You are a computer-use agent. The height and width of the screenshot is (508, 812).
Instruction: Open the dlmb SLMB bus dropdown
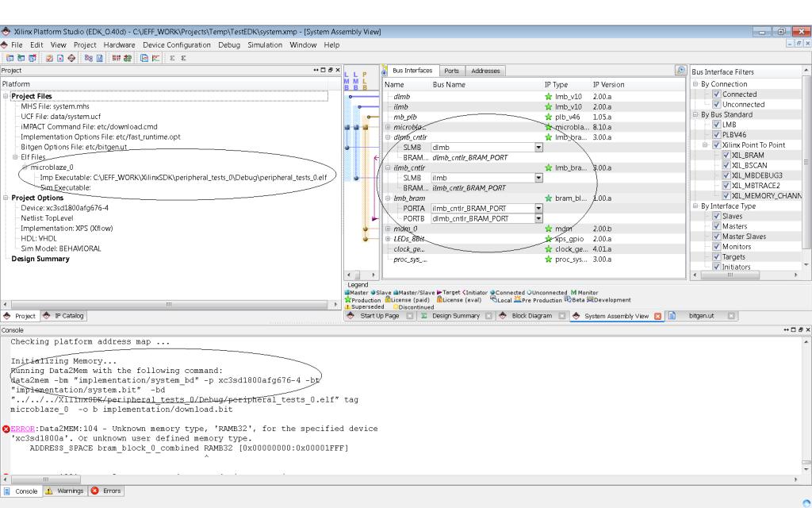(539, 148)
